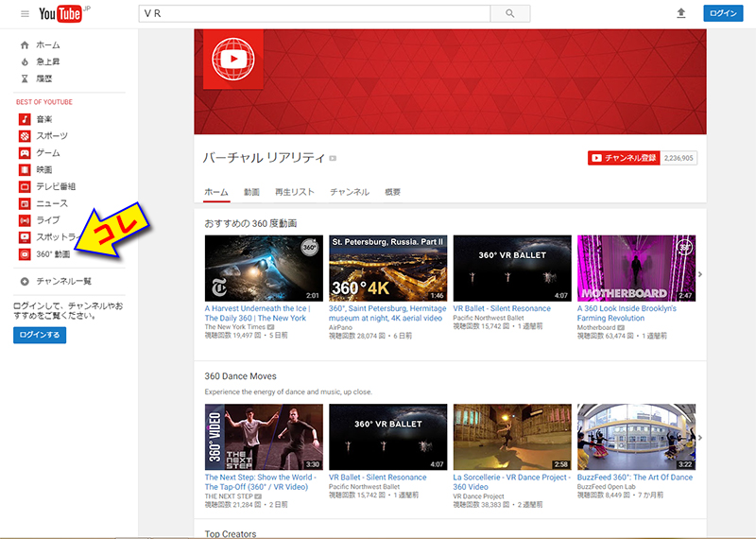Click the globe channel avatar
The image size is (756, 539).
click(233, 59)
